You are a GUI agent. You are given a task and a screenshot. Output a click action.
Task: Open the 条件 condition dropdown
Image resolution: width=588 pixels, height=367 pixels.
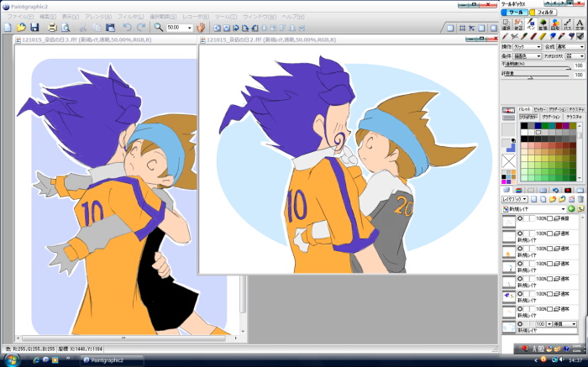click(x=527, y=56)
